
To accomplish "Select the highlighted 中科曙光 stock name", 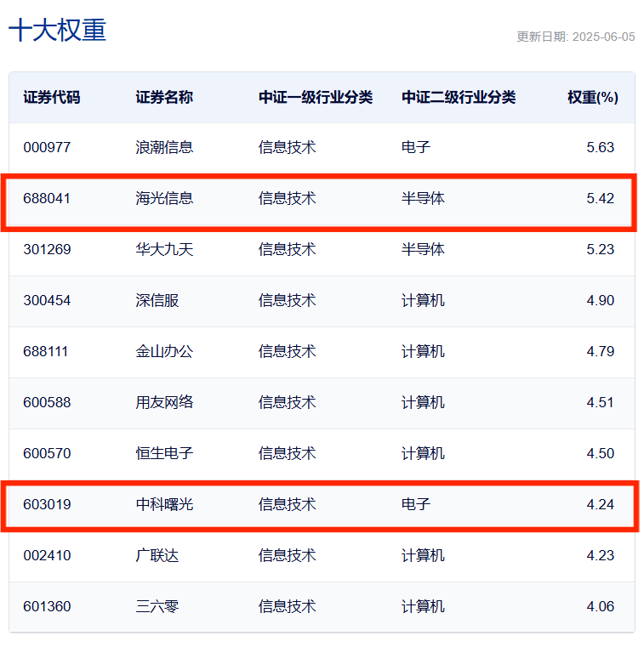I will [x=164, y=504].
